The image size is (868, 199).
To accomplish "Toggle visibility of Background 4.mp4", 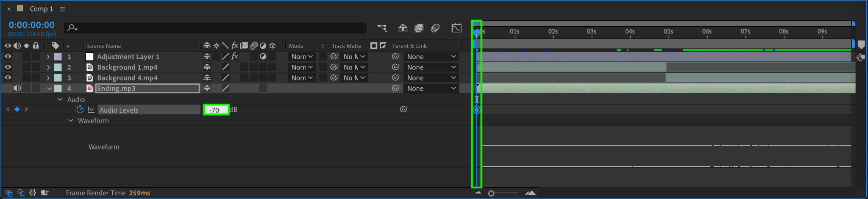I will click(8, 77).
